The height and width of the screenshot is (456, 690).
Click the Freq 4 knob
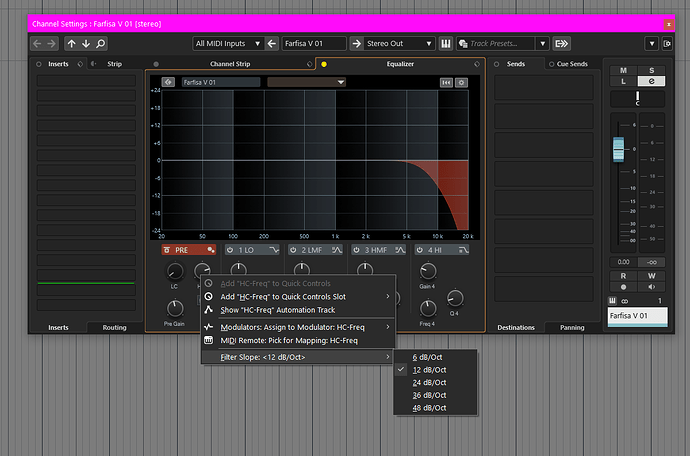tap(428, 309)
